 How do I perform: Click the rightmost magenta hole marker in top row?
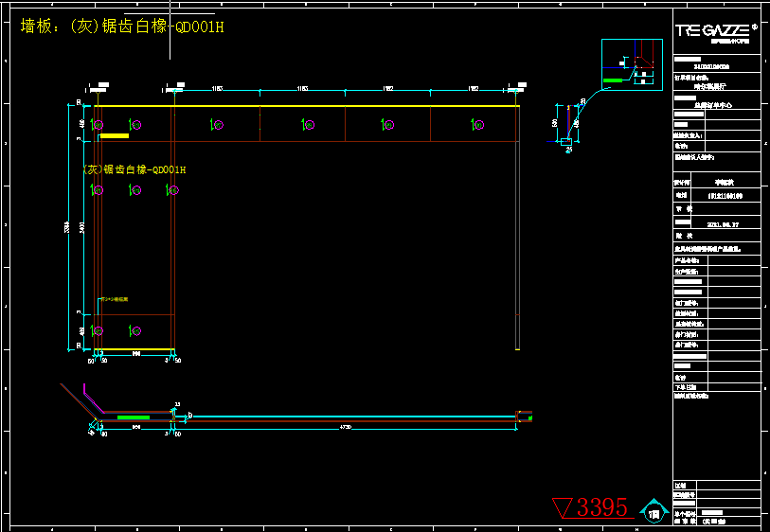(x=475, y=124)
